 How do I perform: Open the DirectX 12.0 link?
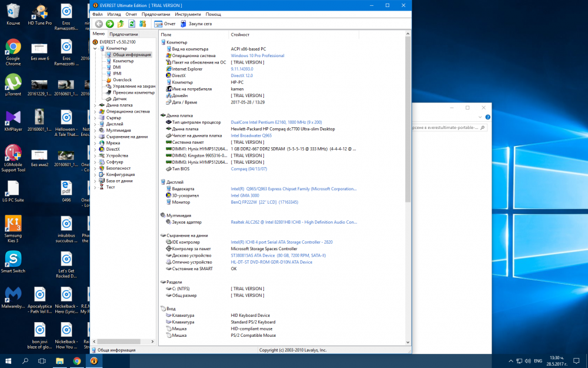click(x=242, y=76)
